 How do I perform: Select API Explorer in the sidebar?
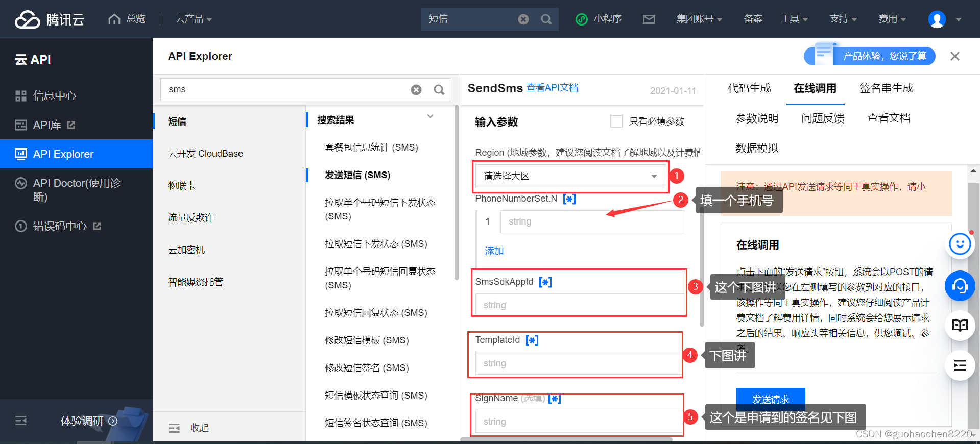[x=76, y=154]
